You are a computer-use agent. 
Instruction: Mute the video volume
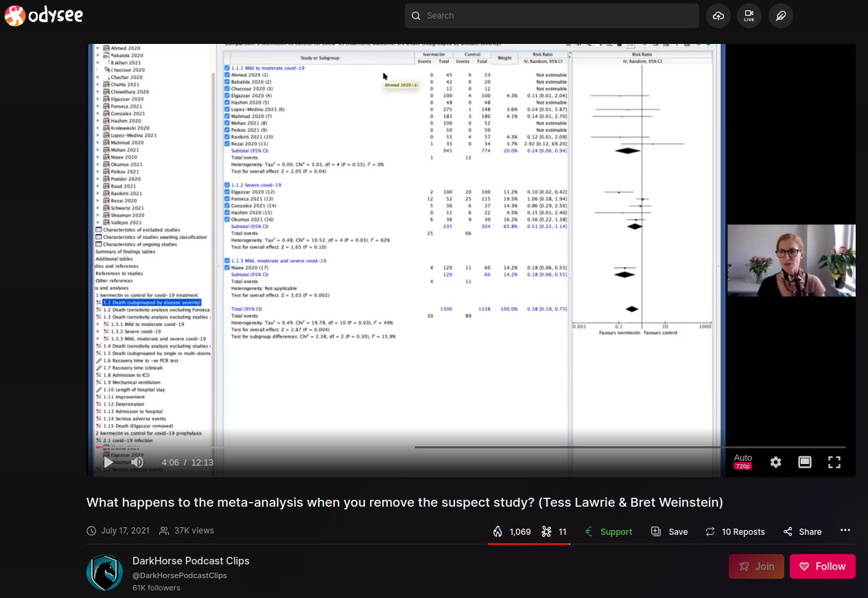click(137, 462)
